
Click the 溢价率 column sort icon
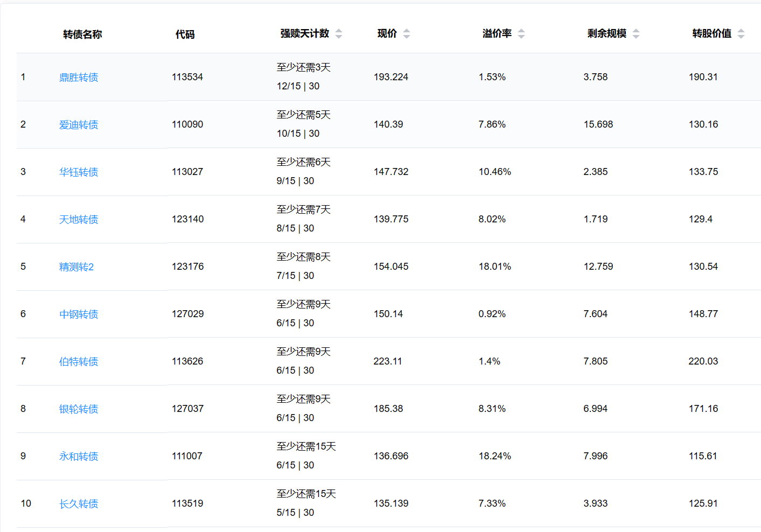(x=521, y=34)
